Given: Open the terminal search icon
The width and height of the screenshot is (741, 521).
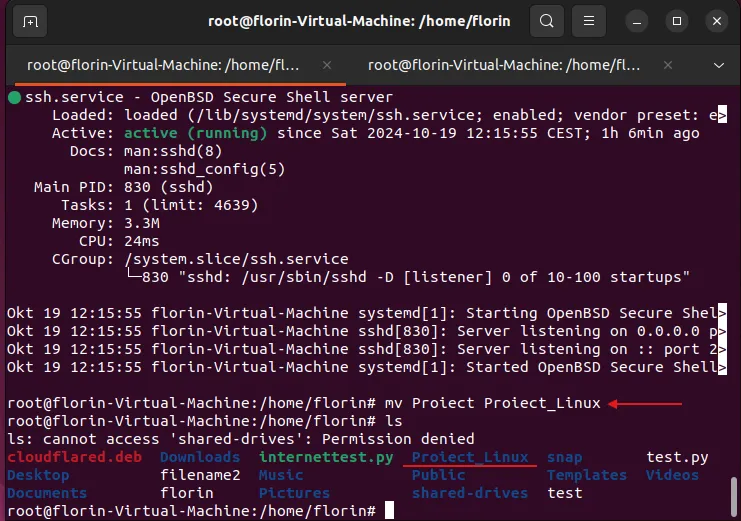Looking at the screenshot, I should [546, 21].
